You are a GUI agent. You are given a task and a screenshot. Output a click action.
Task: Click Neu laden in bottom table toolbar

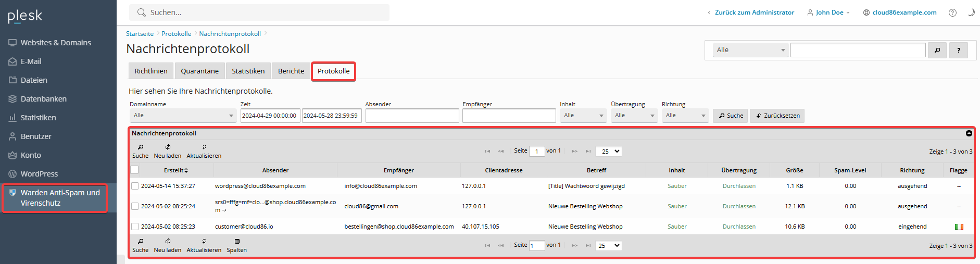[168, 245]
